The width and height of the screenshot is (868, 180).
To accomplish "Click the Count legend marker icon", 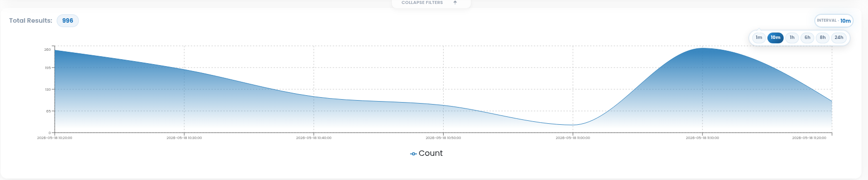I will pyautogui.click(x=414, y=154).
